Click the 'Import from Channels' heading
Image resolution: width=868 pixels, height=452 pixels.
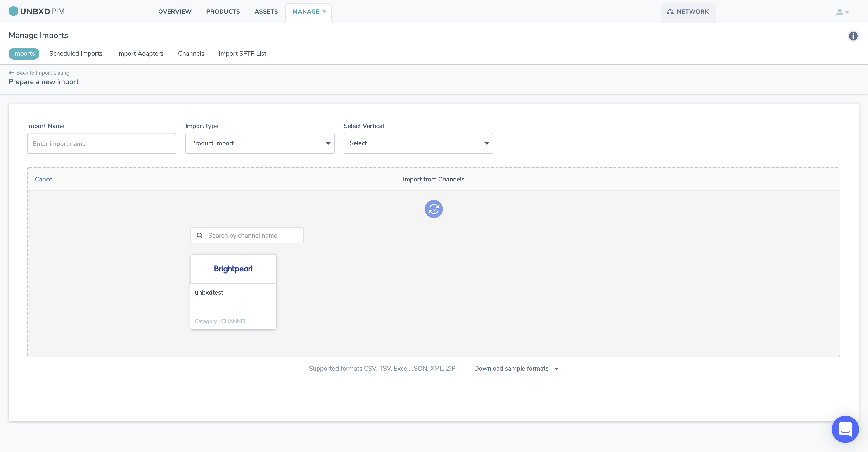tap(433, 179)
